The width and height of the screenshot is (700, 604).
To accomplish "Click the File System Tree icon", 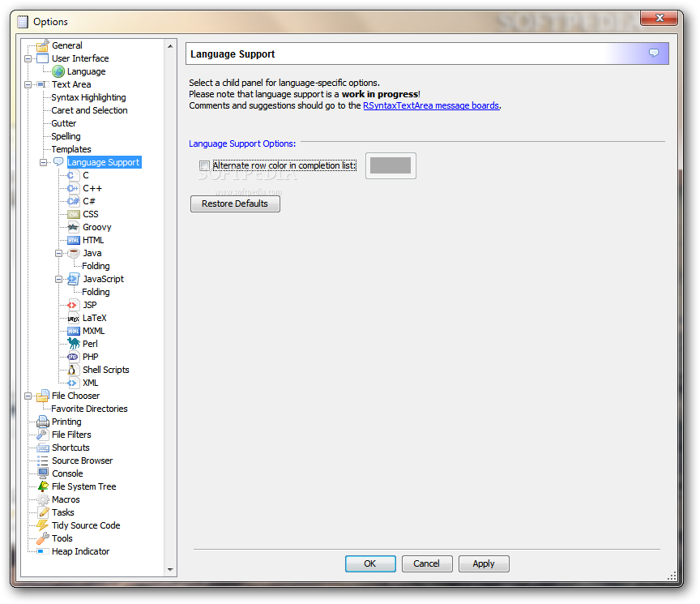I will coord(43,486).
